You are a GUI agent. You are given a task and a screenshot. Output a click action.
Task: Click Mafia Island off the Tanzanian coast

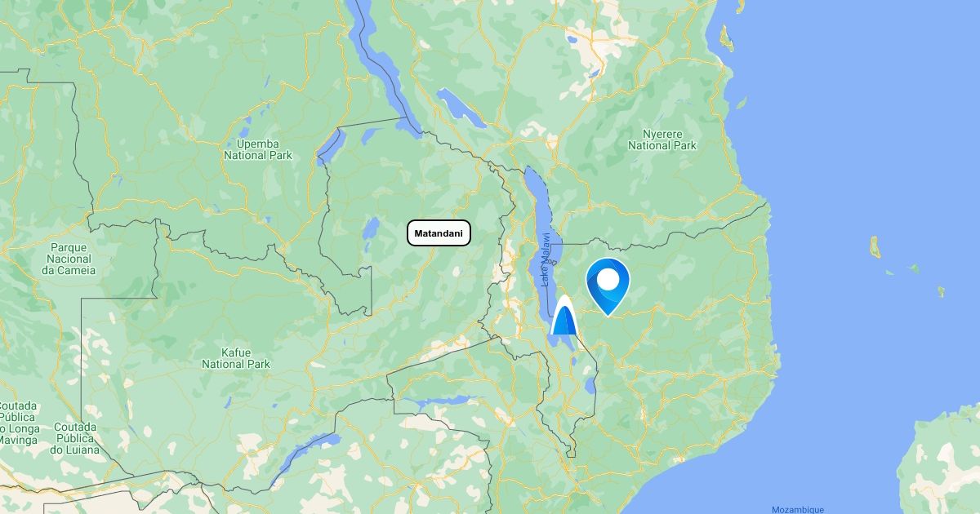click(741, 104)
